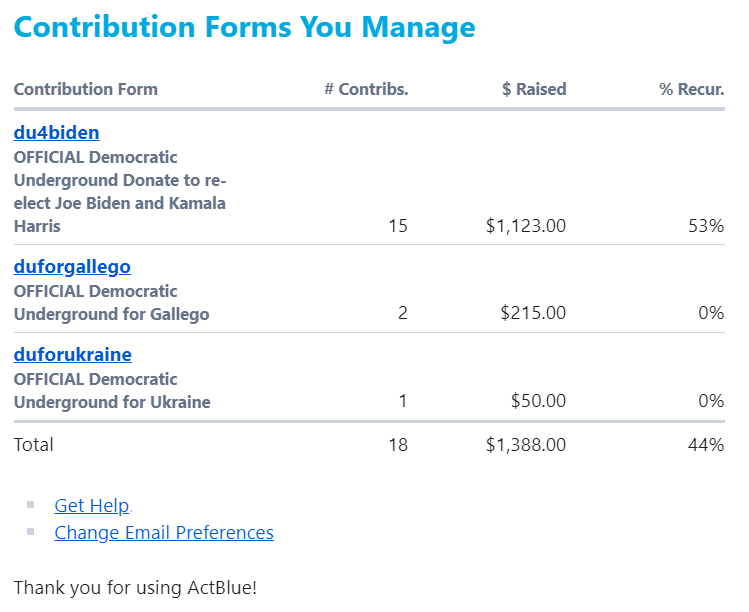Image resolution: width=749 pixels, height=612 pixels.
Task: Click the Total row label
Action: pos(34,445)
